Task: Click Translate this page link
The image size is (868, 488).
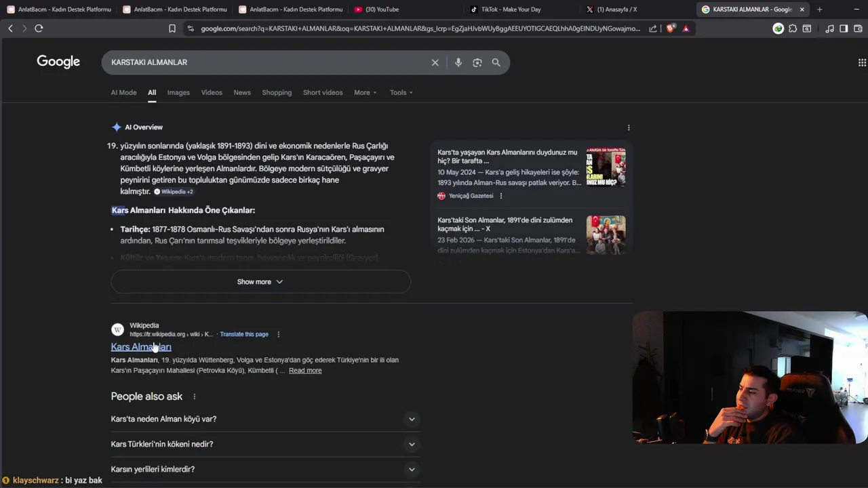Action: 244,334
